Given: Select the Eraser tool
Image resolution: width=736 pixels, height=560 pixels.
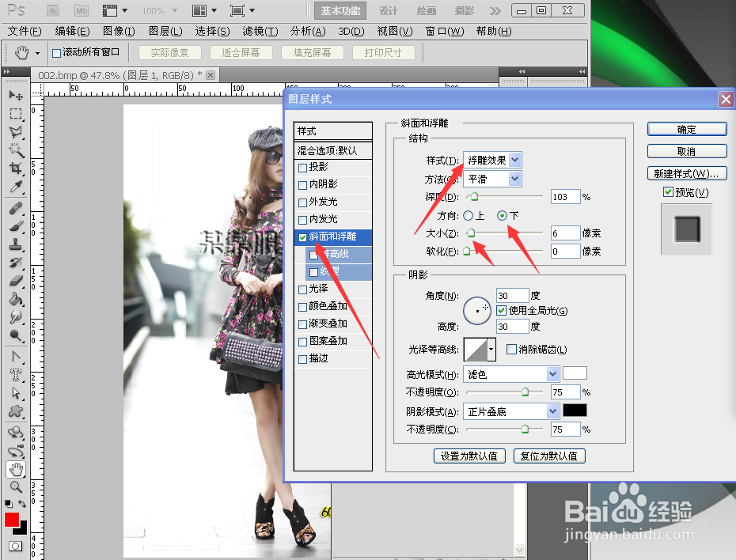Looking at the screenshot, I should coord(16,281).
